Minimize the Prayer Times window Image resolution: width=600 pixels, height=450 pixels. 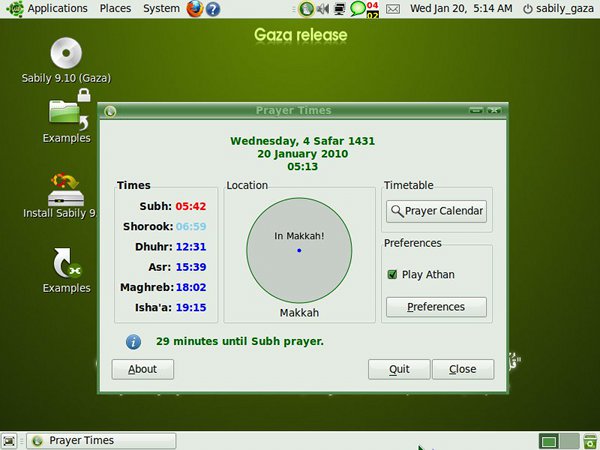click(476, 111)
